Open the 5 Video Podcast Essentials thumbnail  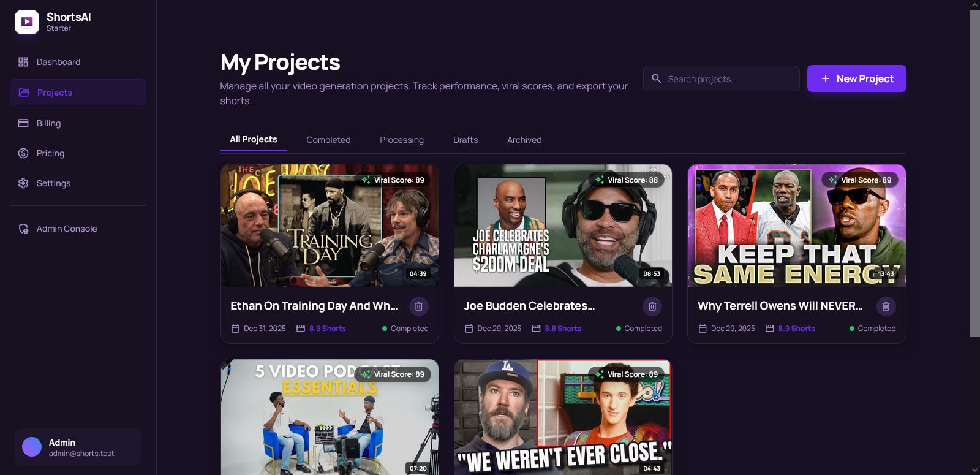pyautogui.click(x=330, y=417)
